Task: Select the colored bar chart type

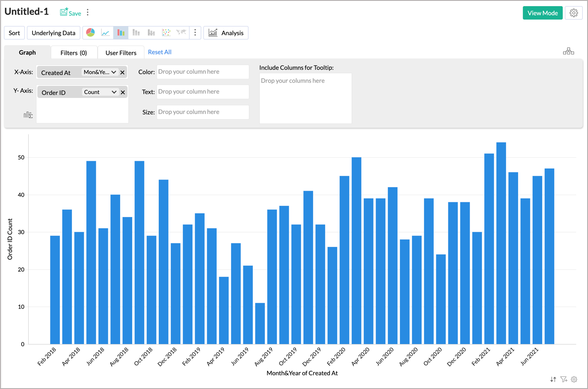Action: (121, 32)
